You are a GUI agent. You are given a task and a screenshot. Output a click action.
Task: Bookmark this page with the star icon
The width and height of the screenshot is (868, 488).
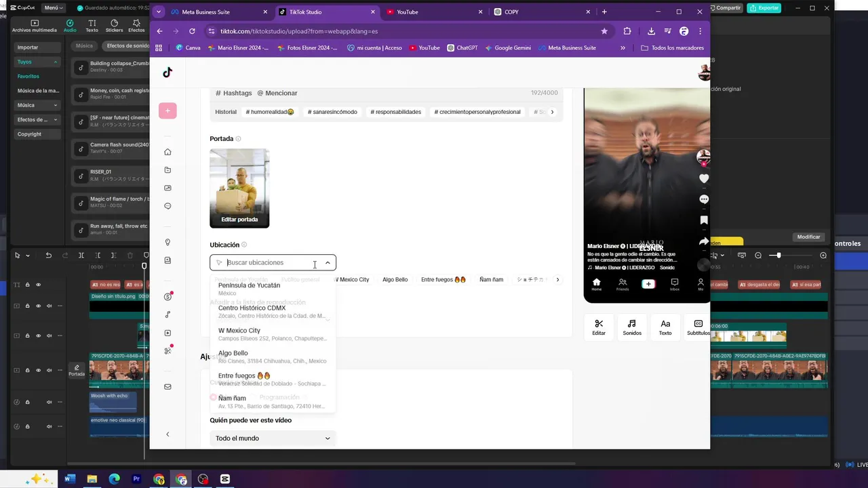[x=604, y=31]
